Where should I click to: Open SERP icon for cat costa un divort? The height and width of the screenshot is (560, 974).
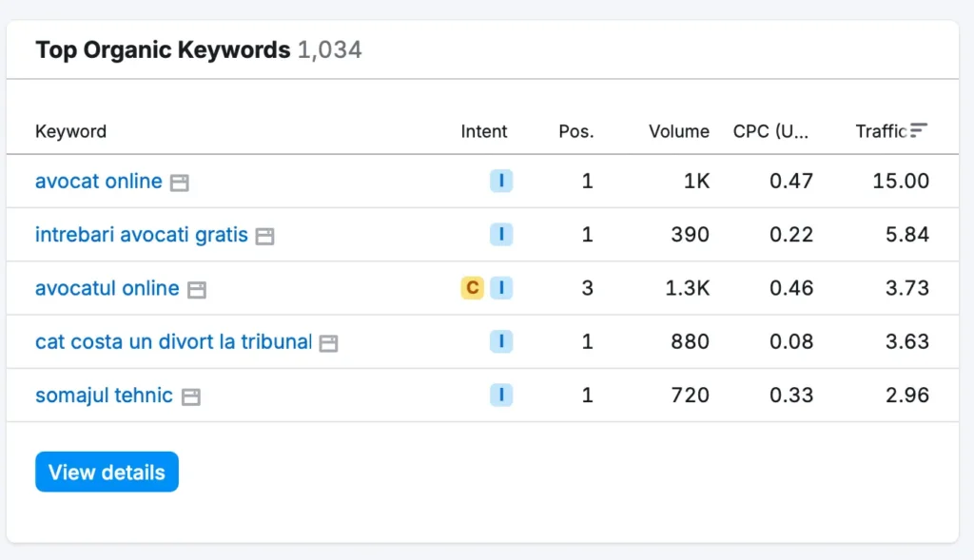[328, 343]
